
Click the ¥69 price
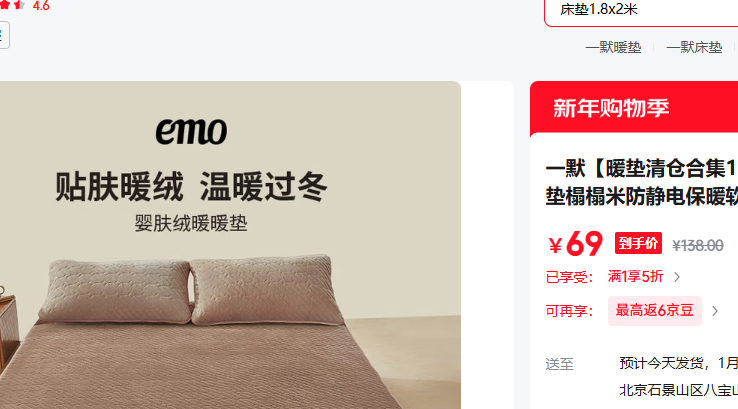tap(576, 244)
